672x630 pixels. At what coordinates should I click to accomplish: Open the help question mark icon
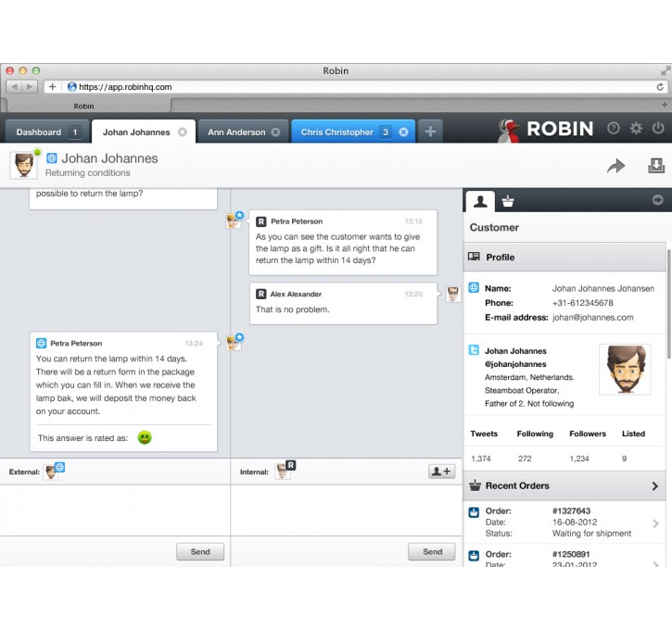coord(614,128)
